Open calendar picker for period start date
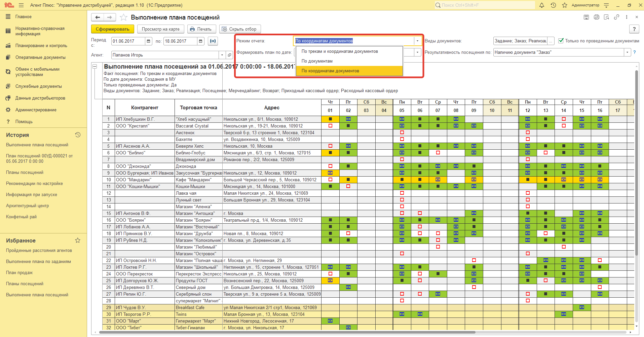 149,41
